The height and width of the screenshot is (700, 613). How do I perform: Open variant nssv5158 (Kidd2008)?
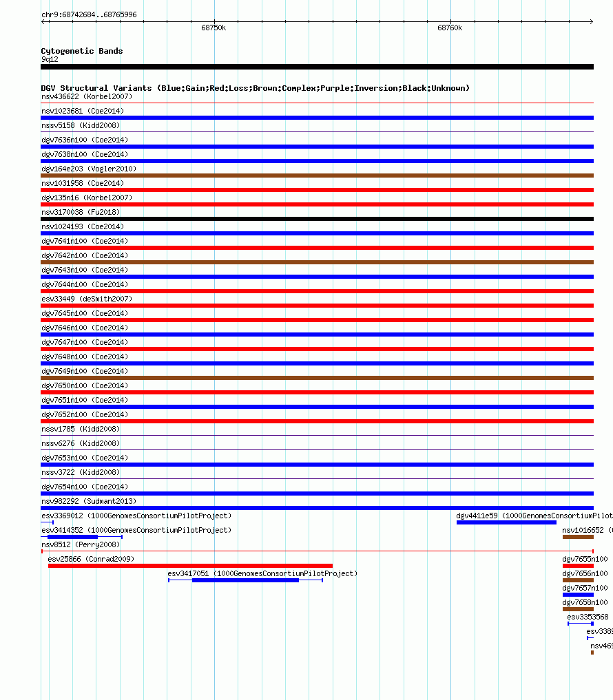tap(81, 125)
